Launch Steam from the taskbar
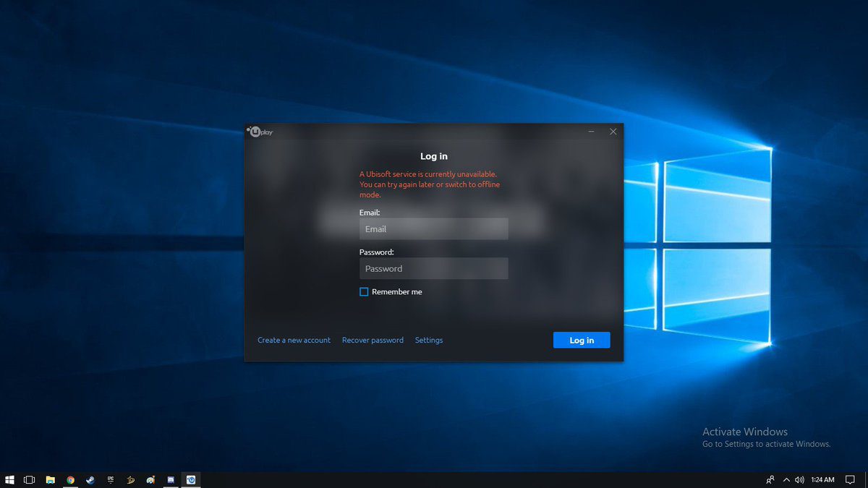This screenshot has height=488, width=868. click(x=90, y=479)
